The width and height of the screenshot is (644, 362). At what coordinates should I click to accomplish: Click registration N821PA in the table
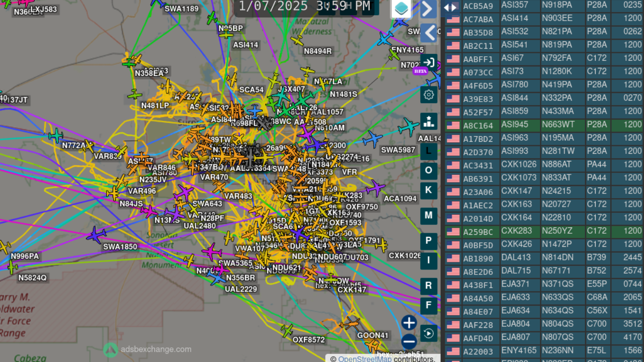click(x=557, y=32)
